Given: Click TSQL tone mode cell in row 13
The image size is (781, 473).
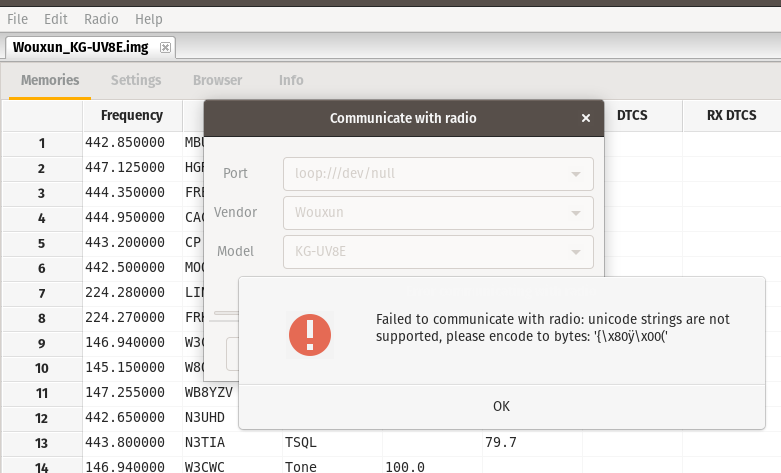Looking at the screenshot, I should tap(332, 443).
